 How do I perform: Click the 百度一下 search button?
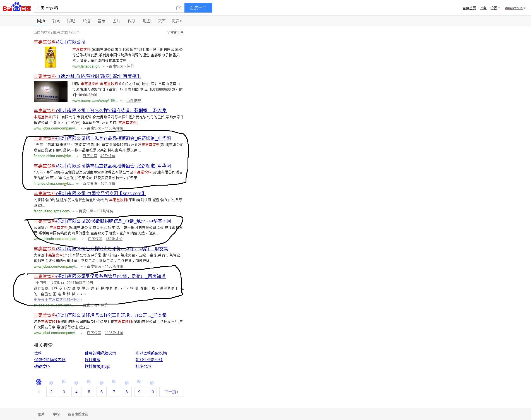(198, 8)
